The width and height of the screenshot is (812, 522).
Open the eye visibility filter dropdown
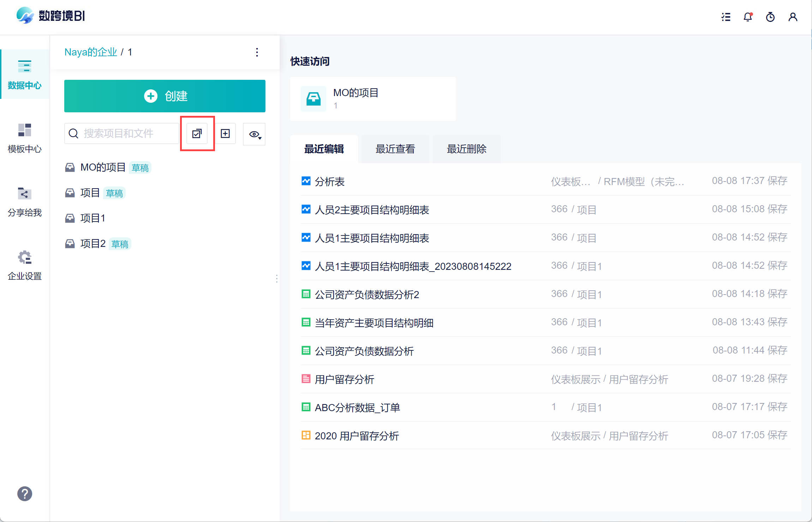tap(255, 134)
